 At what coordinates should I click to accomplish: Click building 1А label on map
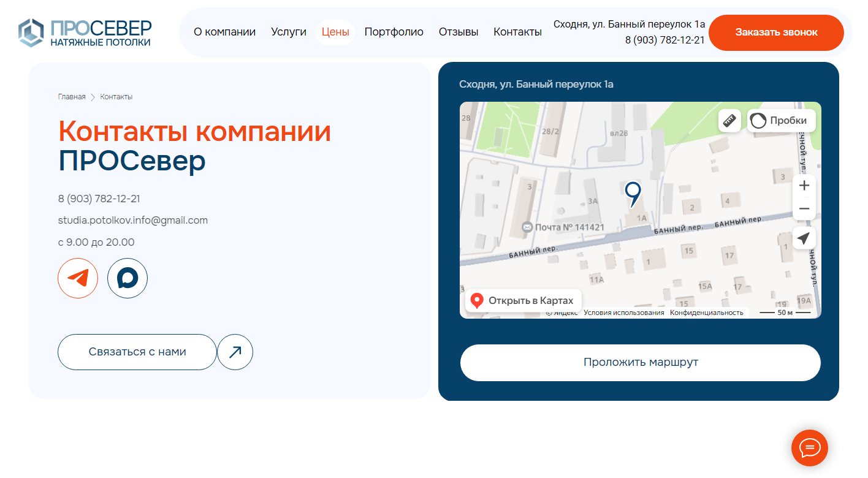(x=642, y=218)
